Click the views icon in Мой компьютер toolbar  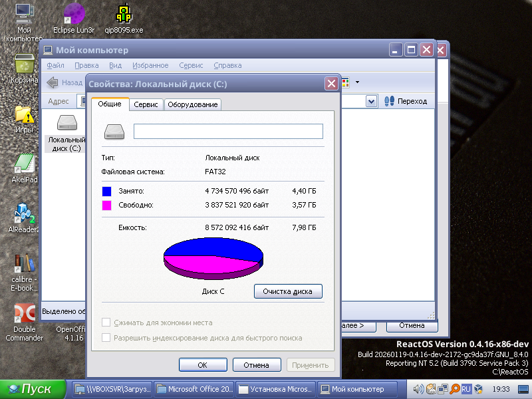[345, 82]
